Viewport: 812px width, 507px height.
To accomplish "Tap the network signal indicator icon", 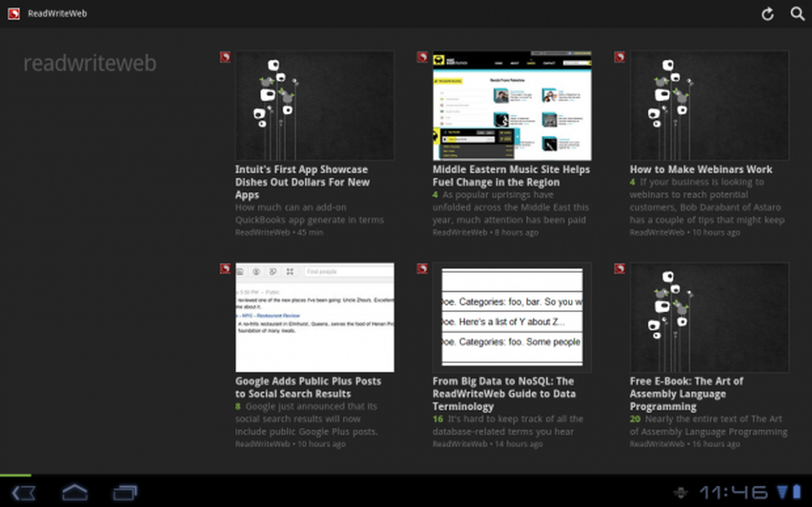I will pyautogui.click(x=782, y=492).
